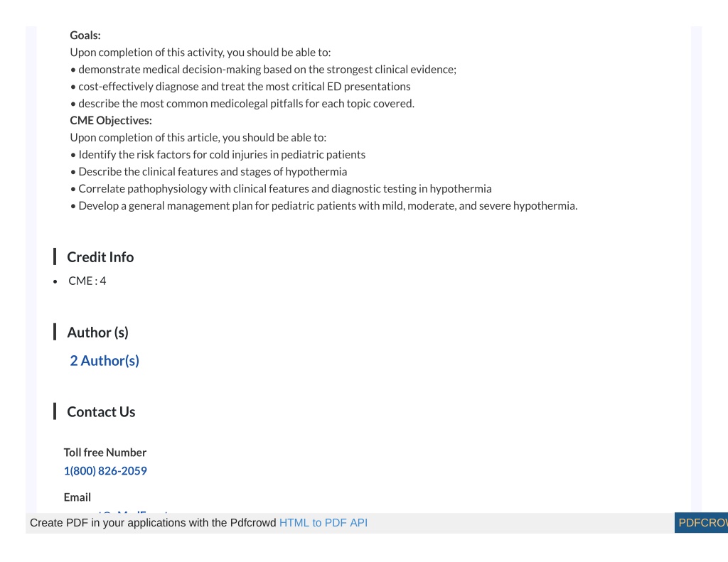Select the Author (s) section heading
The width and height of the screenshot is (728, 562).
point(97,333)
